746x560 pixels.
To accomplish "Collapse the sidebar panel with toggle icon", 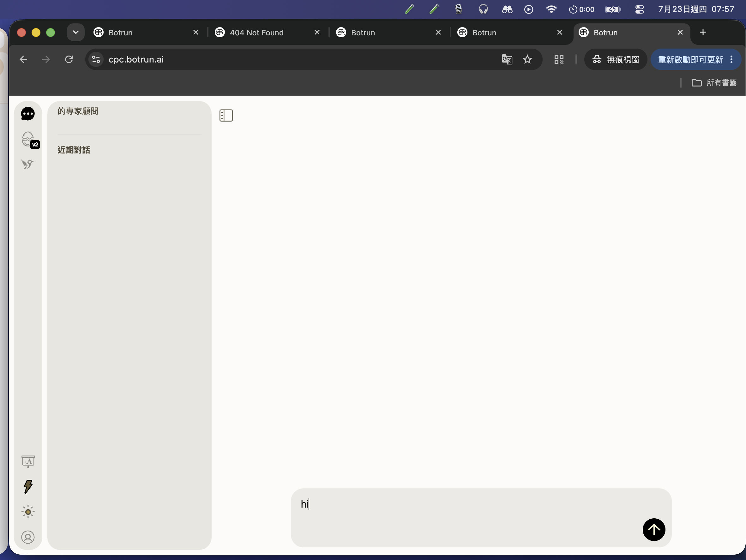I will pyautogui.click(x=226, y=115).
